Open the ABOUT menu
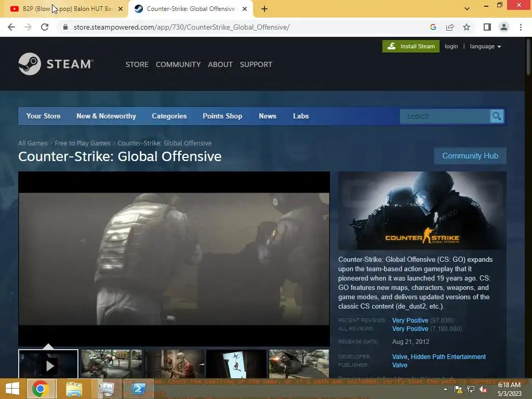 coord(220,64)
